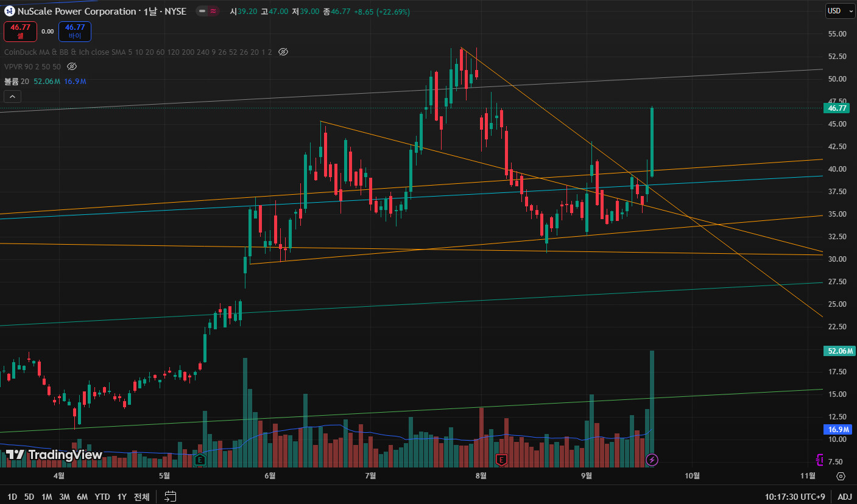Click the blue 46.77 buy button
This screenshot has width=857, height=504.
(x=75, y=31)
